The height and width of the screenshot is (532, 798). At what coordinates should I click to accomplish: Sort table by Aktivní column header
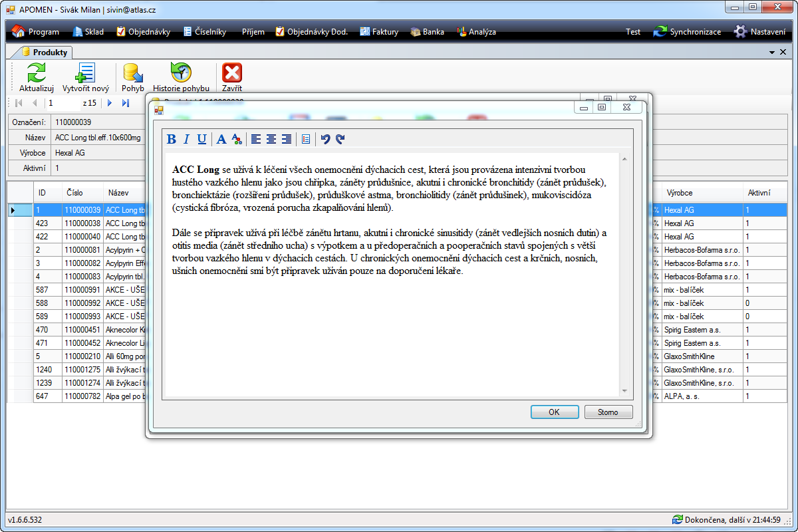(x=765, y=193)
